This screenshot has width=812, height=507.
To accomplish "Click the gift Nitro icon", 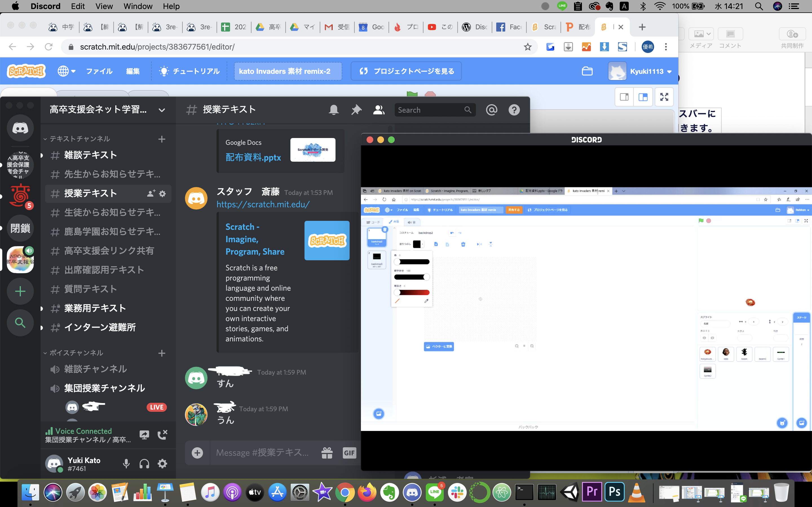I will pyautogui.click(x=327, y=453).
